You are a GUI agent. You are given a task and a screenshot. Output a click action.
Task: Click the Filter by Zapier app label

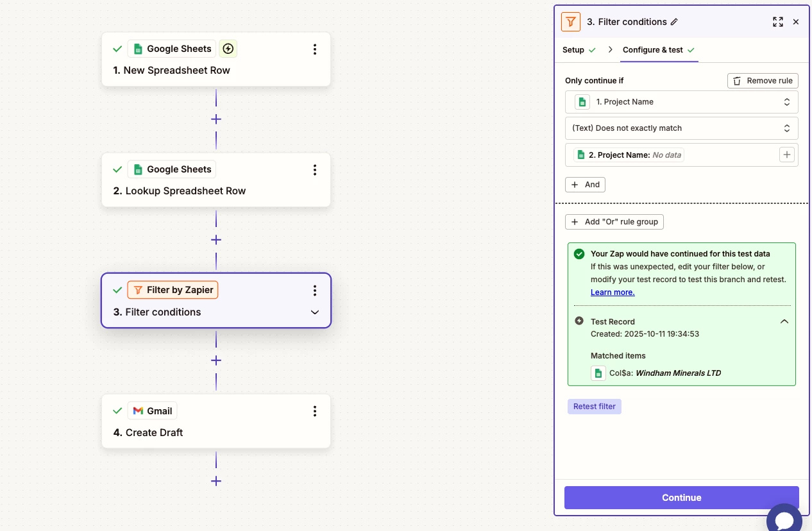pyautogui.click(x=173, y=290)
